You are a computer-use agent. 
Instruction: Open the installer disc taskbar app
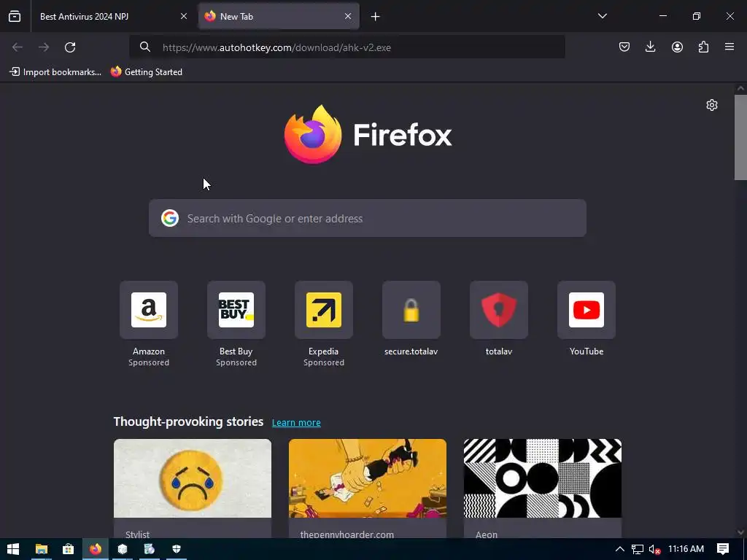pyautogui.click(x=149, y=549)
